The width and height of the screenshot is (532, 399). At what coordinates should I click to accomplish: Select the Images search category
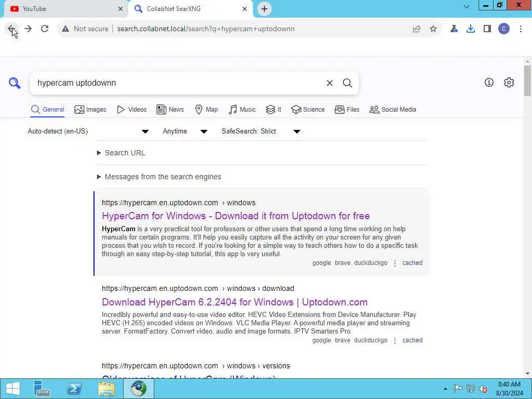(x=90, y=110)
